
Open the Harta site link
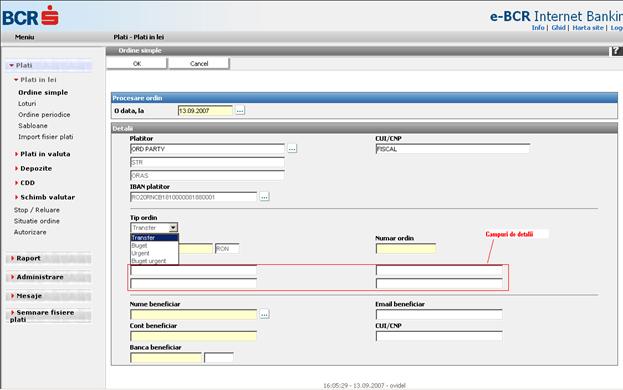point(588,28)
